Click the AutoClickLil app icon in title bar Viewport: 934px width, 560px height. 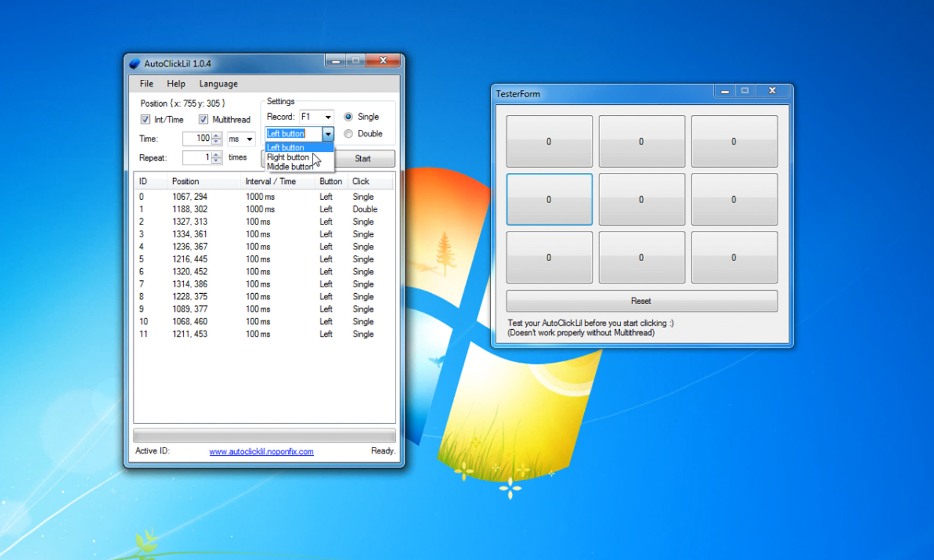click(134, 64)
